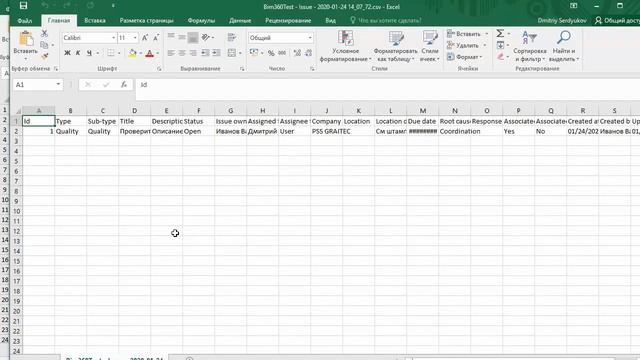Select the cell with PSS GRAITEC
Screen dimensions: 640x360
(327, 131)
